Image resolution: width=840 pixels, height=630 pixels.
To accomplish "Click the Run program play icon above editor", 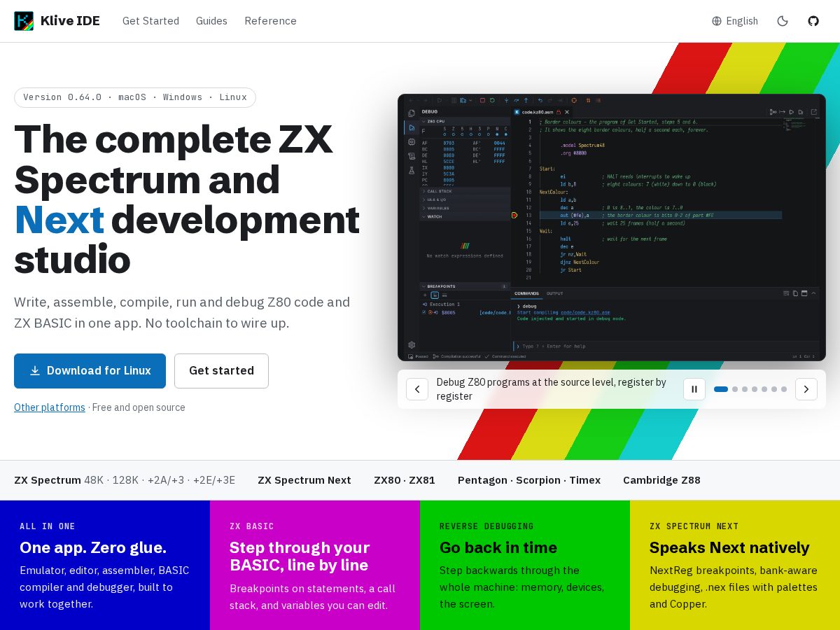I will 792,112.
